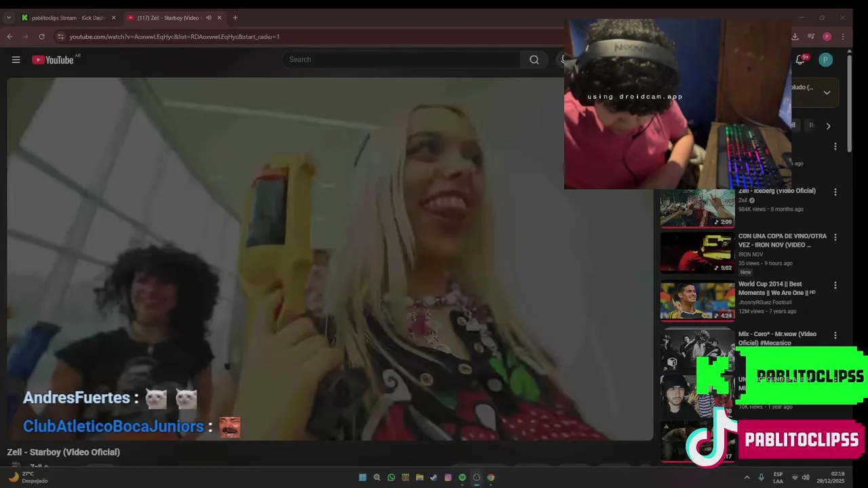Viewport: 868px width, 488px height.
Task: Reload the page with the refresh icon
Action: 41,37
